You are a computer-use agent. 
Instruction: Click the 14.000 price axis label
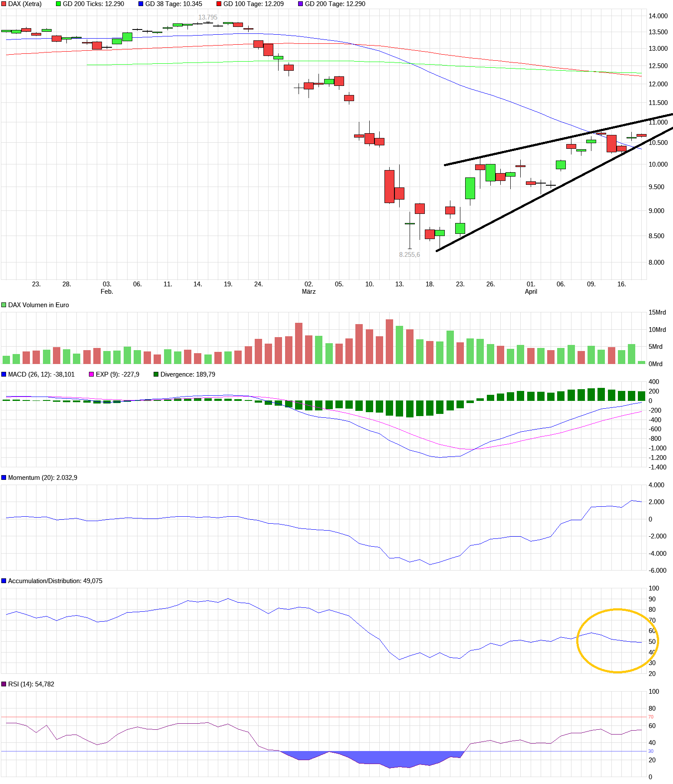pyautogui.click(x=658, y=16)
